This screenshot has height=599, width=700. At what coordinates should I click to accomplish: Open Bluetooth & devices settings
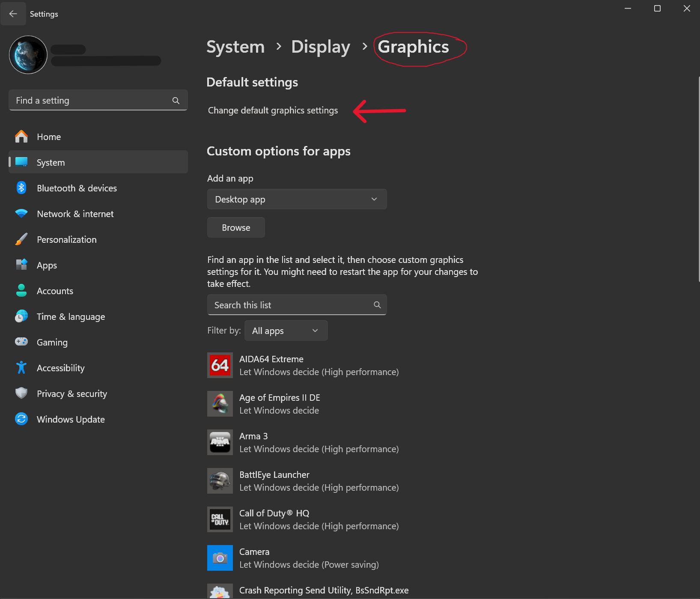[x=77, y=188]
